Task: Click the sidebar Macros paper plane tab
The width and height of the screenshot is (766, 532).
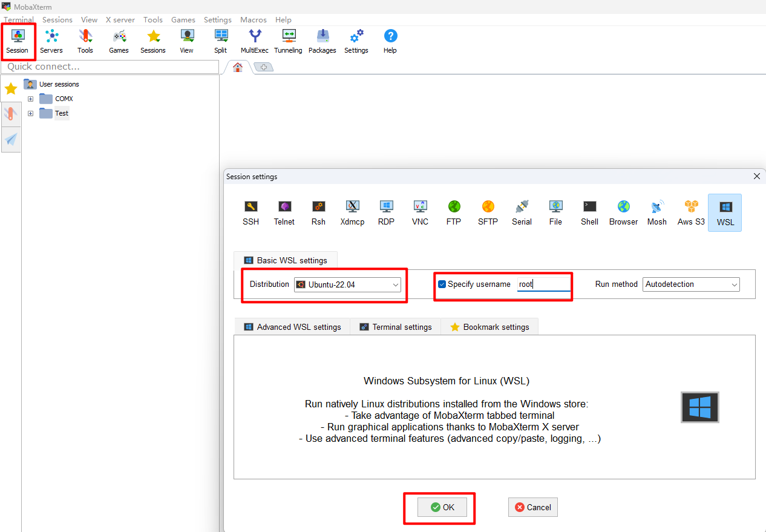Action: (x=11, y=140)
